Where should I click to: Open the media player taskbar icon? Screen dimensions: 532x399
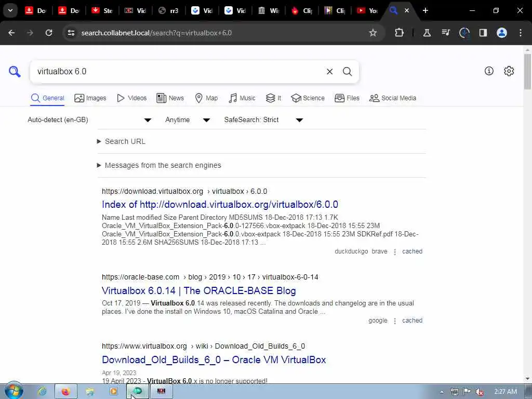pyautogui.click(x=113, y=392)
